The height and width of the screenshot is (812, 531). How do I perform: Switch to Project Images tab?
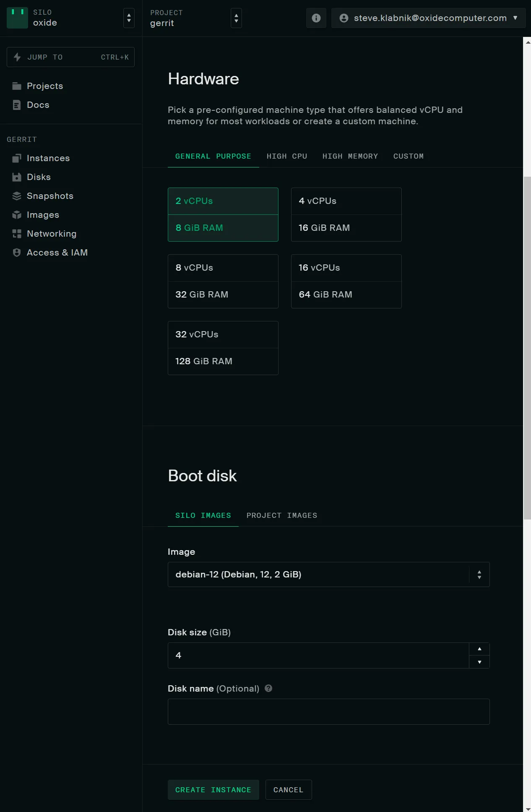tap(282, 515)
